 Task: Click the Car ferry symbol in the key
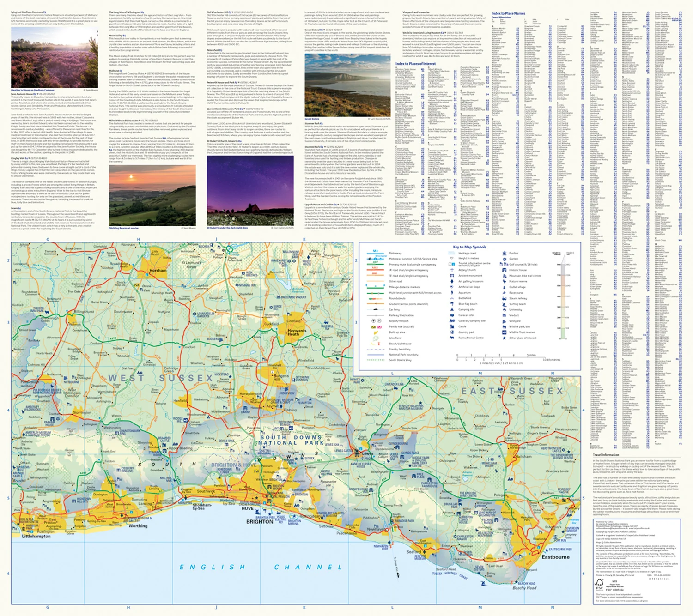click(x=375, y=309)
